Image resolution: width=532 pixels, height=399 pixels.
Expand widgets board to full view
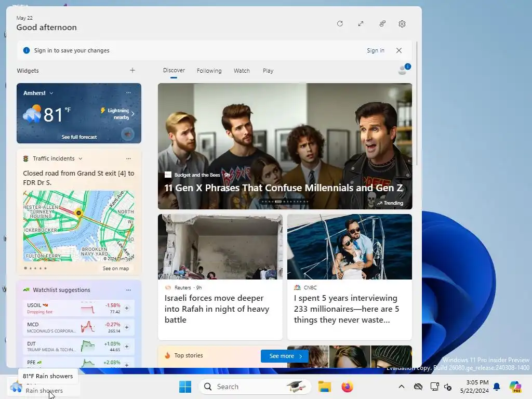[361, 24]
